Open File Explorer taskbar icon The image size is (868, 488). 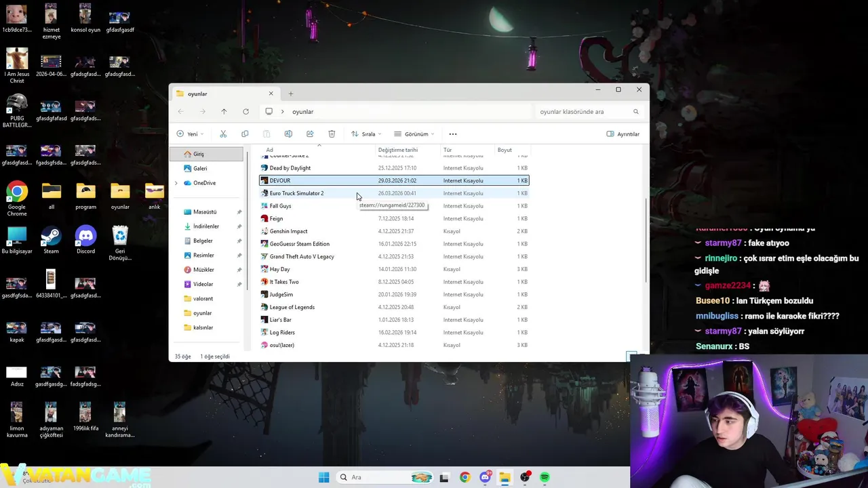505,477
